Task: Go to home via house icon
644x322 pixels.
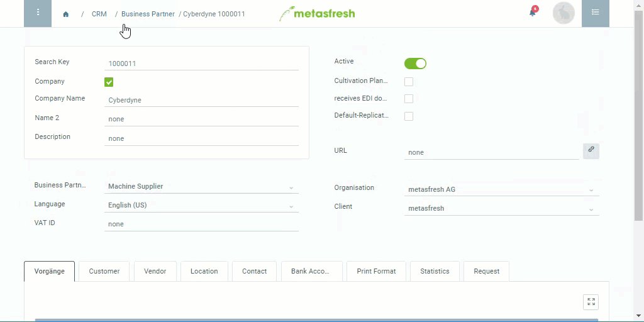Action: tap(65, 14)
